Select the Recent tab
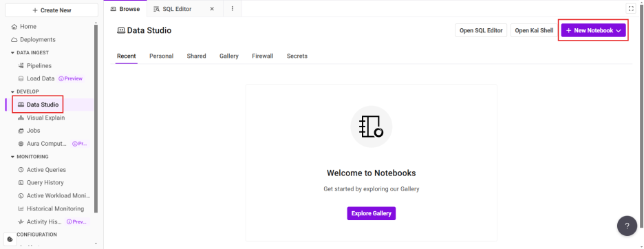 click(x=127, y=56)
